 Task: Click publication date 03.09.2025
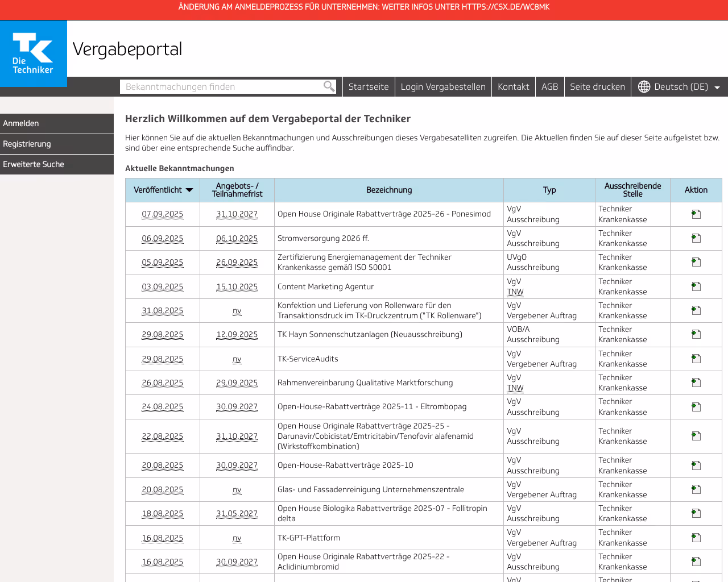tap(163, 287)
